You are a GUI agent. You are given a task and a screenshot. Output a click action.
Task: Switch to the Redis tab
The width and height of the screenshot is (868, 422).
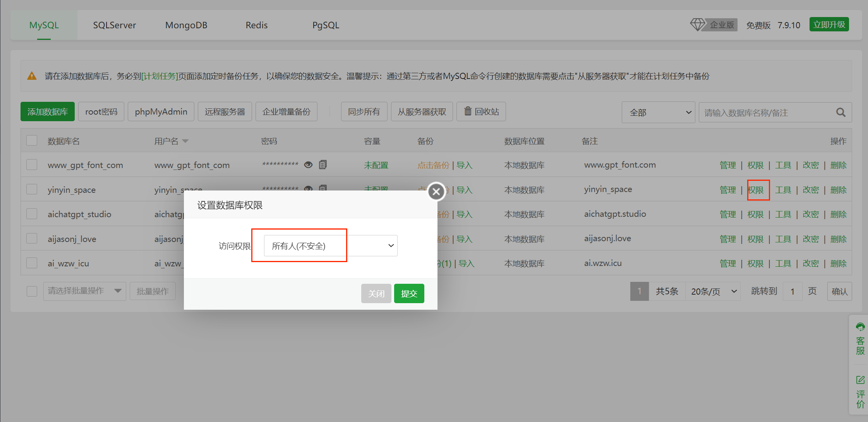(256, 25)
